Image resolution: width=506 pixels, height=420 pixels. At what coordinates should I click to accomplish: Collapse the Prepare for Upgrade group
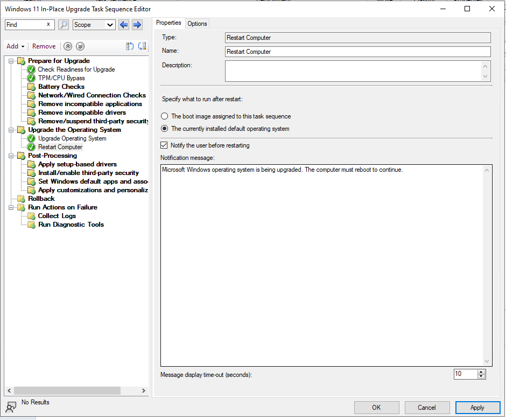coord(11,61)
